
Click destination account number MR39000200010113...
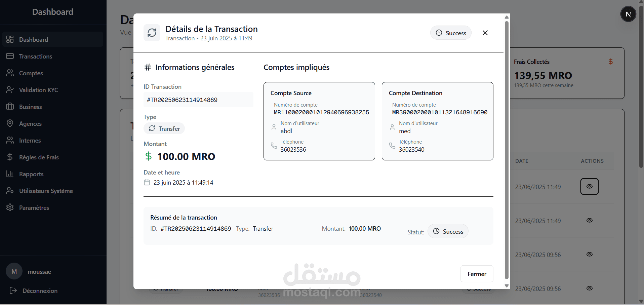pyautogui.click(x=440, y=112)
